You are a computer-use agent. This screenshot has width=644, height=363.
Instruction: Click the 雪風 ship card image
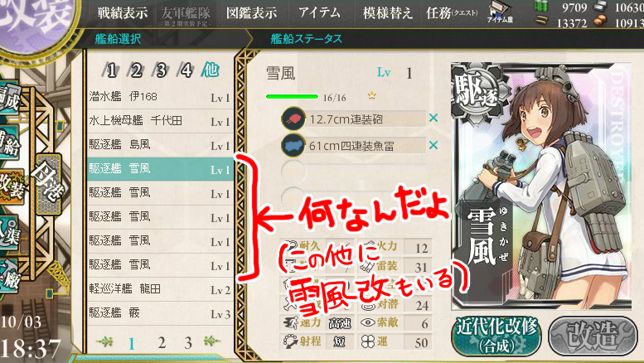click(540, 186)
